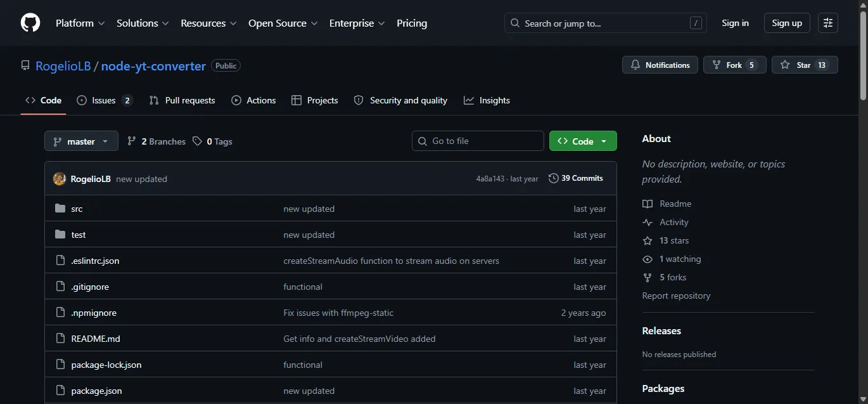Image resolution: width=868 pixels, height=404 pixels.
Task: Open .gitignore file name
Action: point(90,287)
